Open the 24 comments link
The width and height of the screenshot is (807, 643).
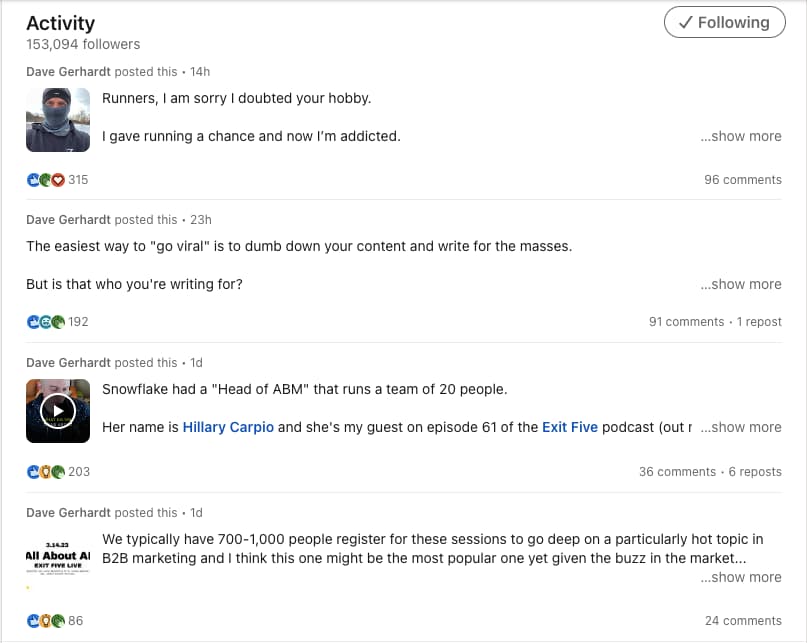coord(743,621)
